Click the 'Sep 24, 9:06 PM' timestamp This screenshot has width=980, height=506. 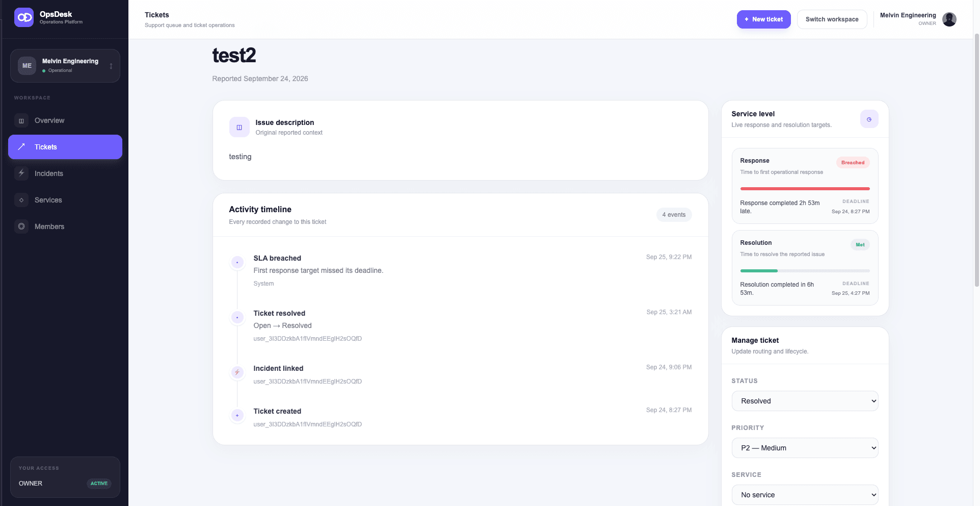tap(669, 367)
